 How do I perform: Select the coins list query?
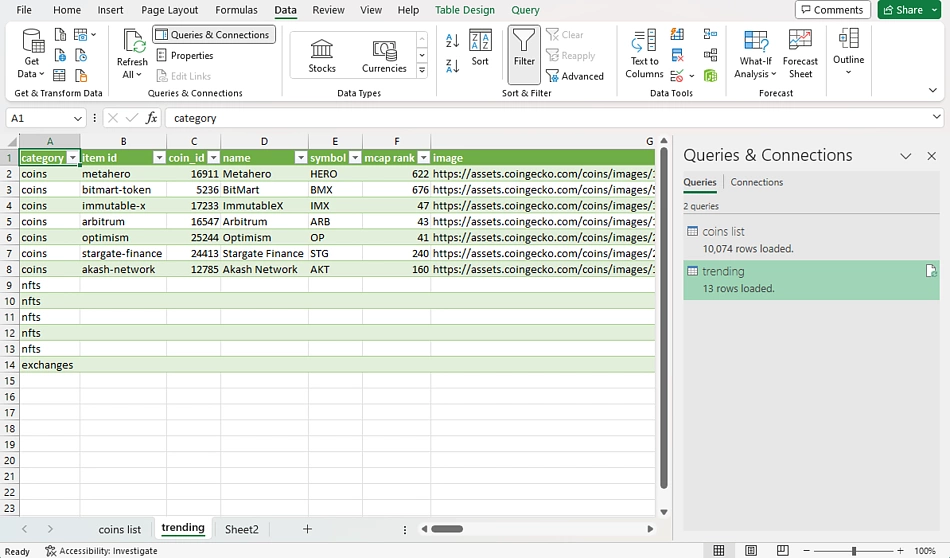(x=811, y=240)
